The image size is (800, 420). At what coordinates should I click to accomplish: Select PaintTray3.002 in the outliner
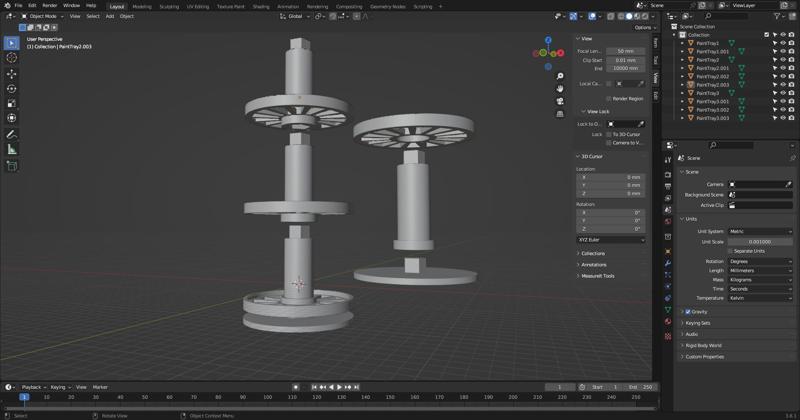pos(713,110)
